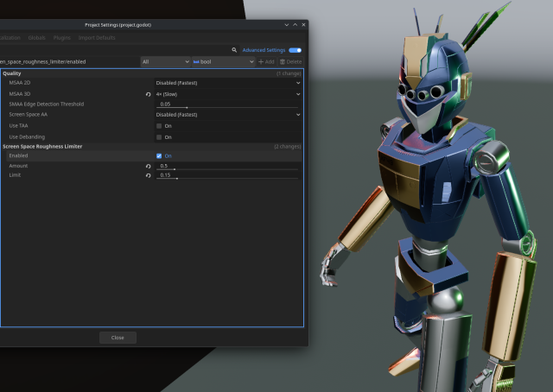Viewport: 553px width, 392px height.
Task: Click the SMAA Edge Detection Threshold slider
Action: coord(228,106)
